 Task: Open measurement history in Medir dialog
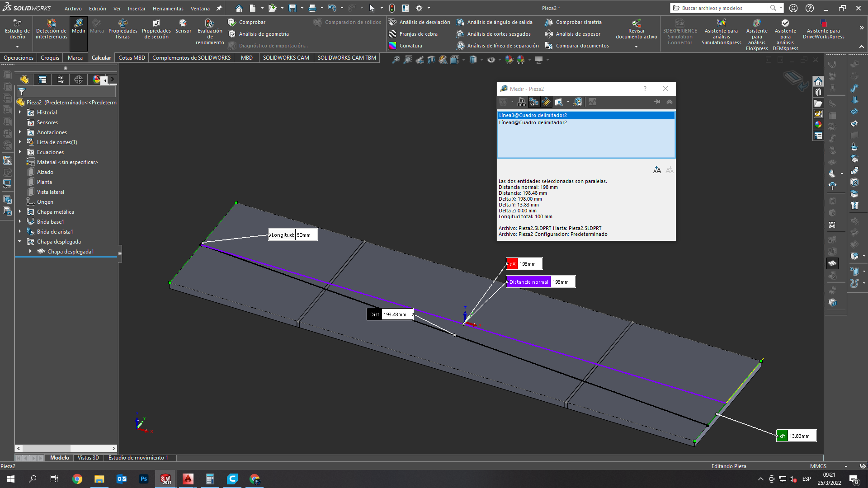click(577, 102)
